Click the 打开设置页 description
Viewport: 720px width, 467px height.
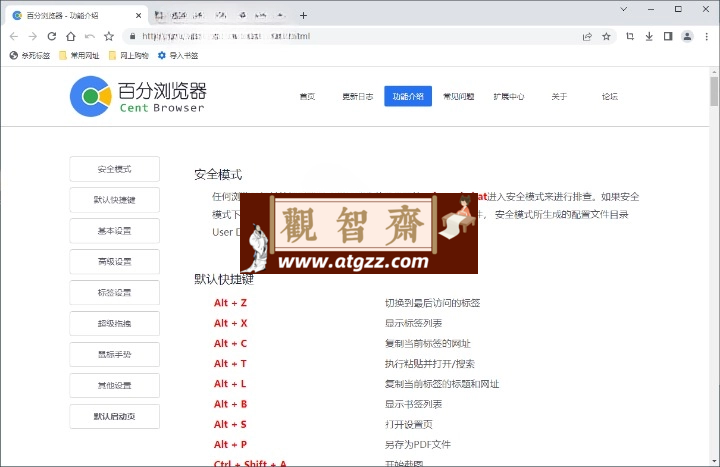tap(408, 424)
